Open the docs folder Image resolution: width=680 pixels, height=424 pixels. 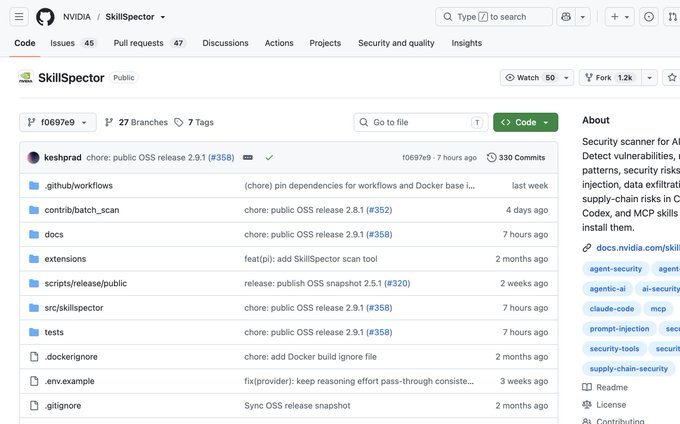coord(54,235)
